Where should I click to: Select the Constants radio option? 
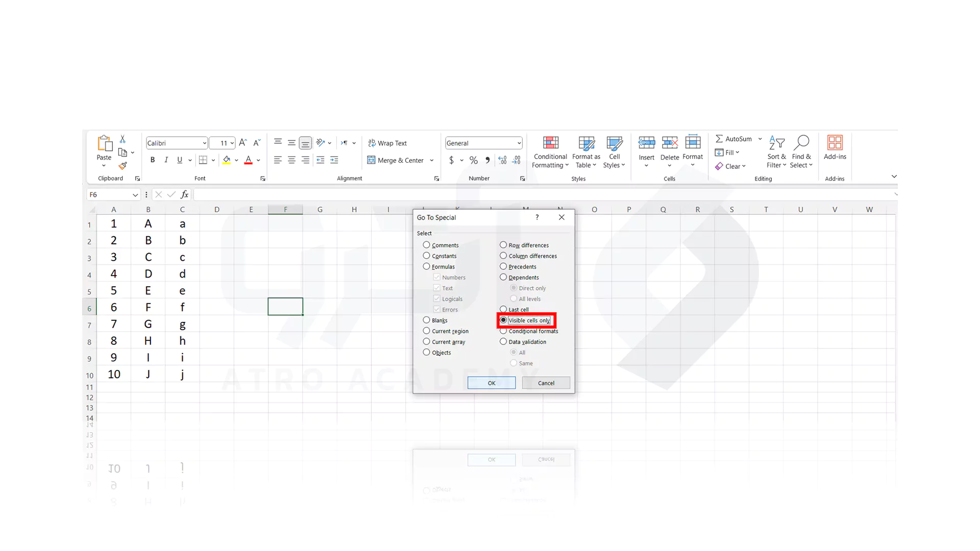pyautogui.click(x=427, y=256)
